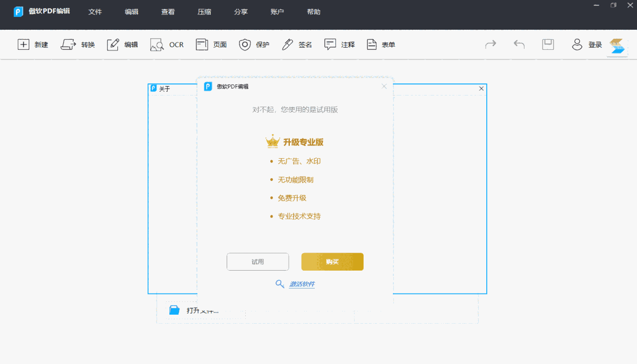Open the 注释 annotation tool
Screen dimensions: 637x364
[339, 45]
